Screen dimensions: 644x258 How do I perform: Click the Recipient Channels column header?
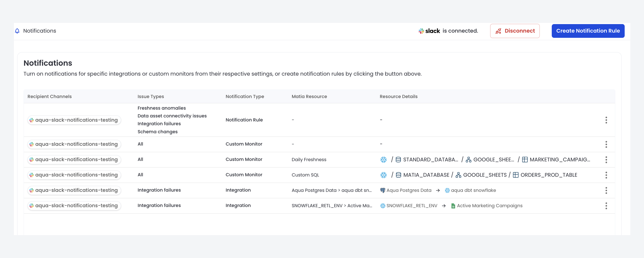pyautogui.click(x=49, y=96)
